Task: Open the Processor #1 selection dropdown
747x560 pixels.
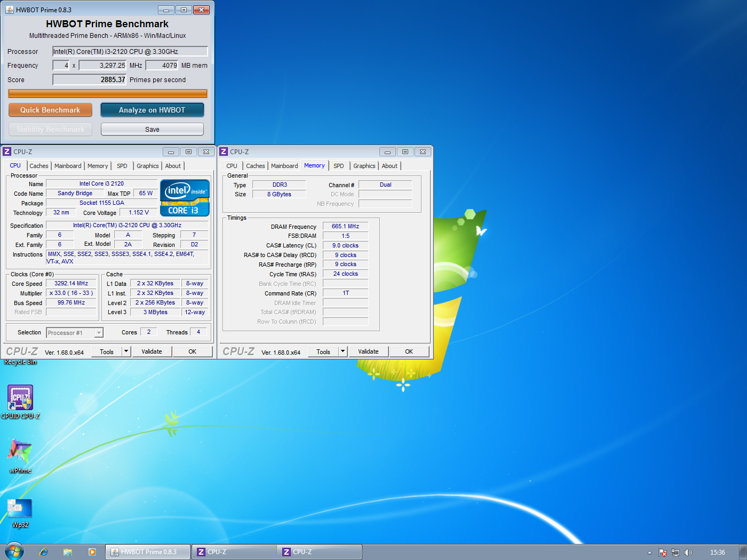Action: pos(75,333)
